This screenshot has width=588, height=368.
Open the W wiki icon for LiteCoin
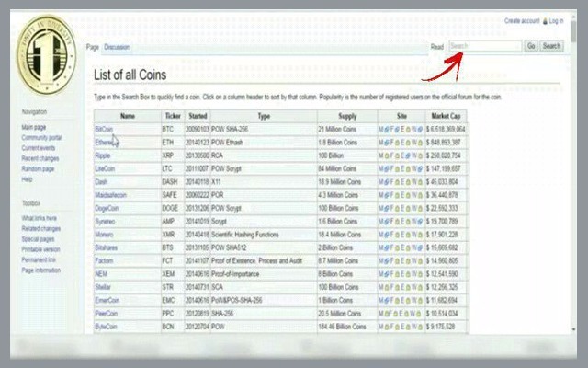(412, 169)
